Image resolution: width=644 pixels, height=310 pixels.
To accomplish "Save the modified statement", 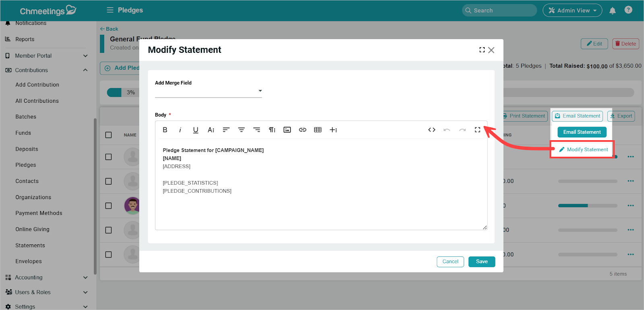I will [x=481, y=262].
